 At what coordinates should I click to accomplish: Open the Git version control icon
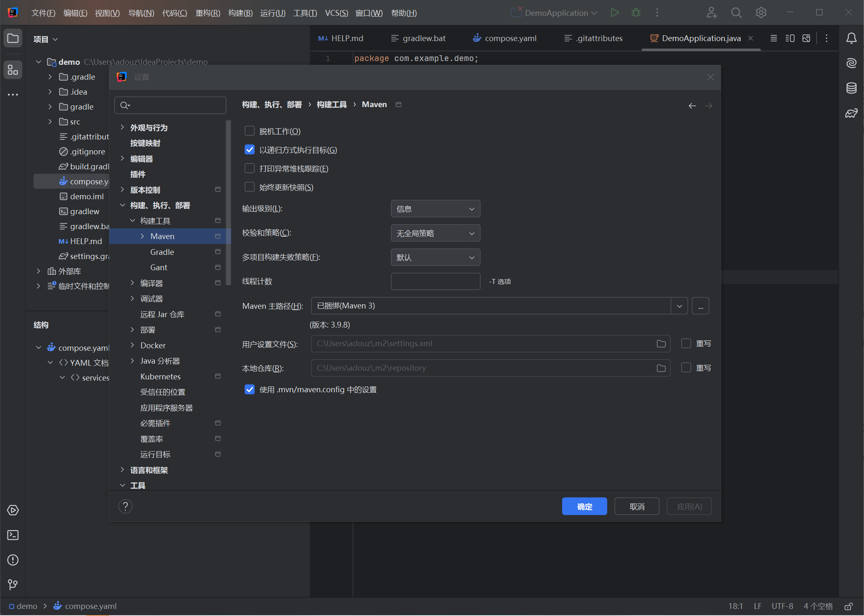pos(13,585)
